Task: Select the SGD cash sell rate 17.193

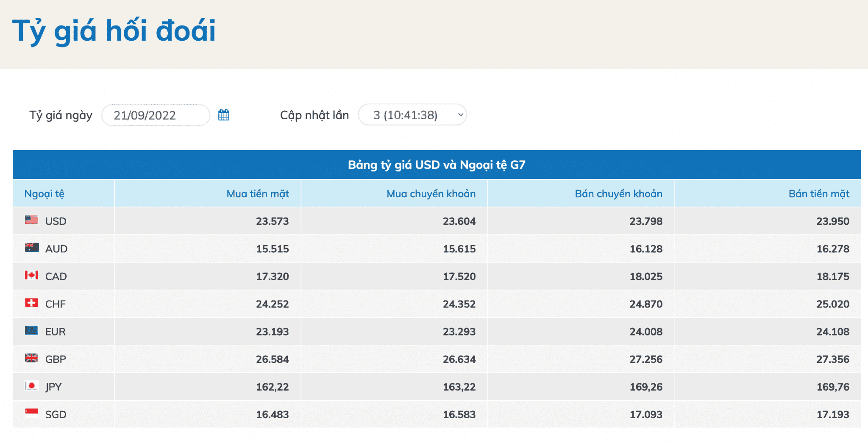Action: pos(832,414)
